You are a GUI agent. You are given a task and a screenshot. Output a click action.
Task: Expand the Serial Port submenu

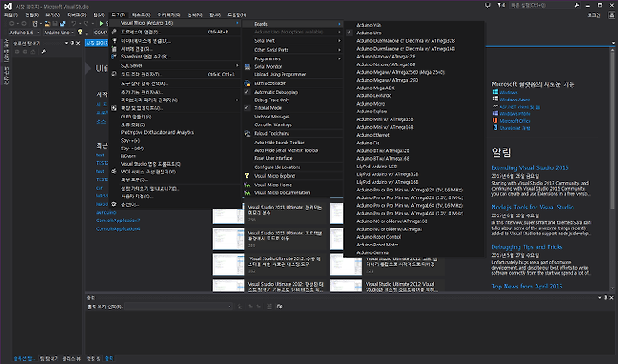tap(293, 41)
